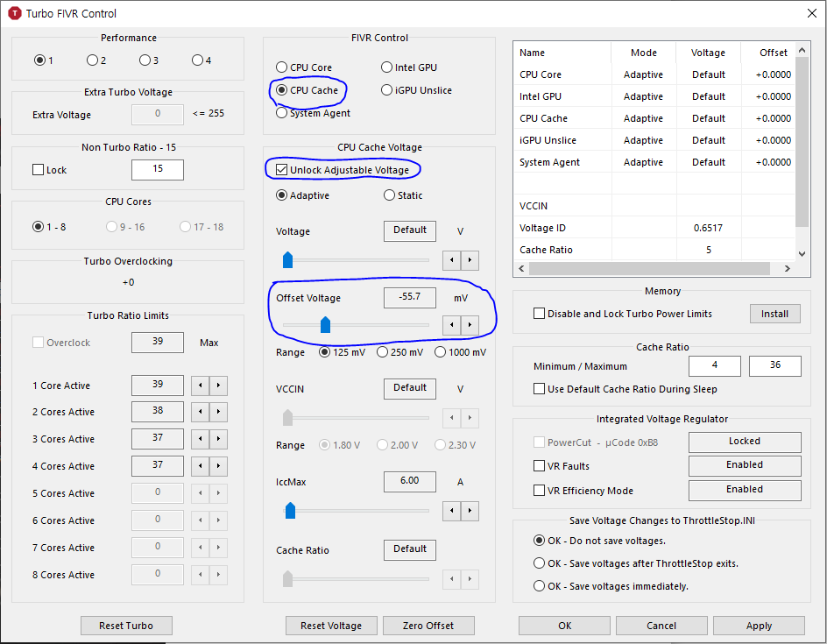Decrease the 4 Cores Active ratio
This screenshot has width=827, height=644.
coord(200,466)
